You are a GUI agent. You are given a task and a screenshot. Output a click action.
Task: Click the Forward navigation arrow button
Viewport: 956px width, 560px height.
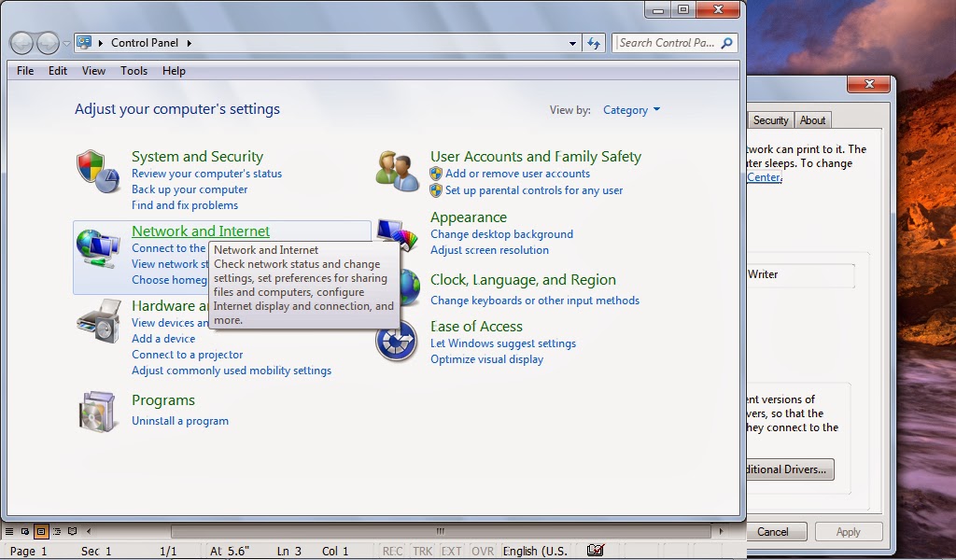tap(48, 43)
